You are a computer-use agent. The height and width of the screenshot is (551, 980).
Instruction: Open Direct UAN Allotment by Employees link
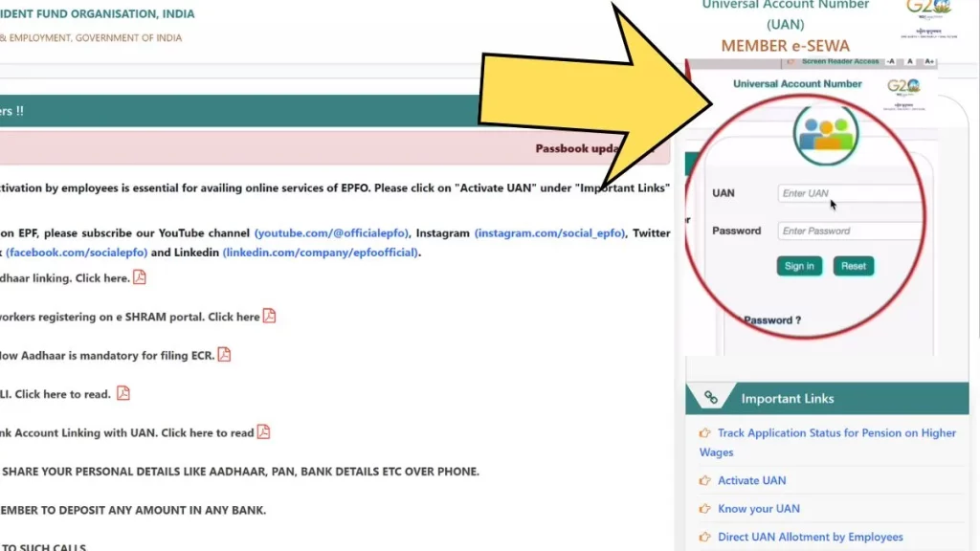[810, 537]
